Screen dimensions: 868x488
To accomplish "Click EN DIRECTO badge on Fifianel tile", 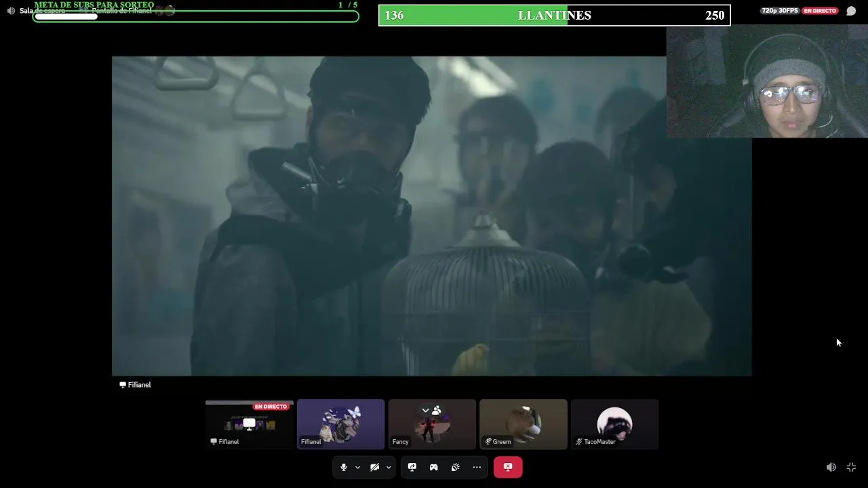I will [271, 407].
